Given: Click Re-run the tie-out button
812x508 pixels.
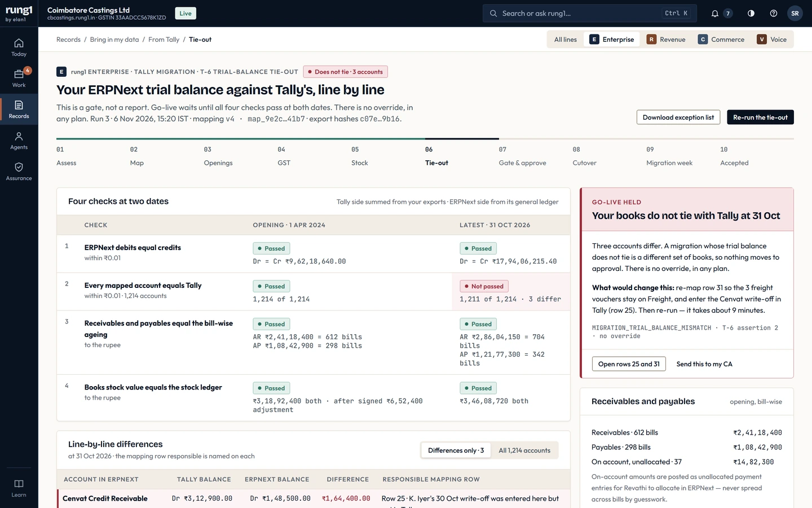Looking at the screenshot, I should [760, 117].
